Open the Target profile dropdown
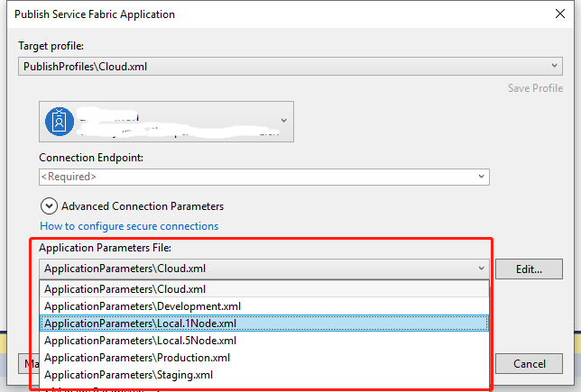The image size is (581, 392). tap(290, 67)
